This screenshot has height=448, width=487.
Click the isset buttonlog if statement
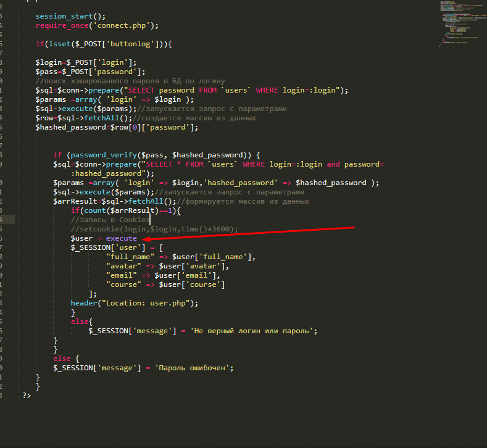click(104, 44)
